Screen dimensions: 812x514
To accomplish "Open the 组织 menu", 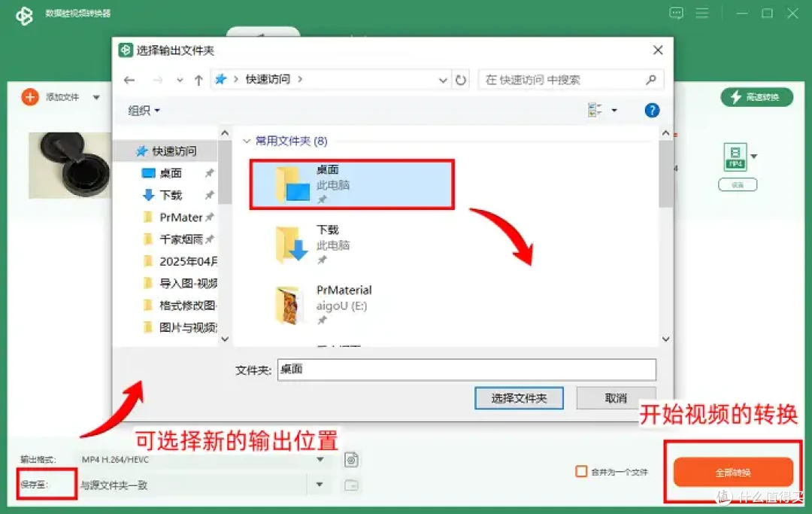I will click(144, 111).
